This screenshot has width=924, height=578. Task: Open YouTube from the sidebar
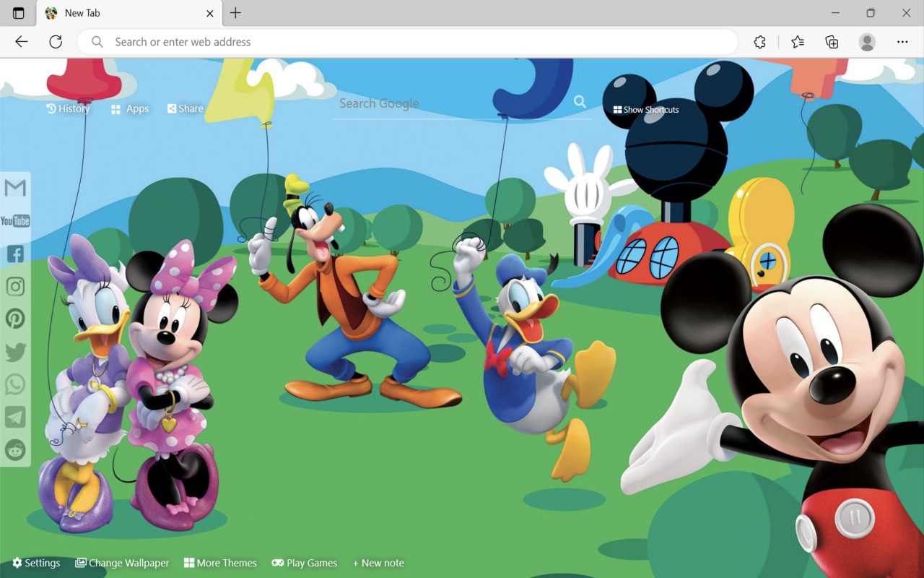(x=15, y=220)
